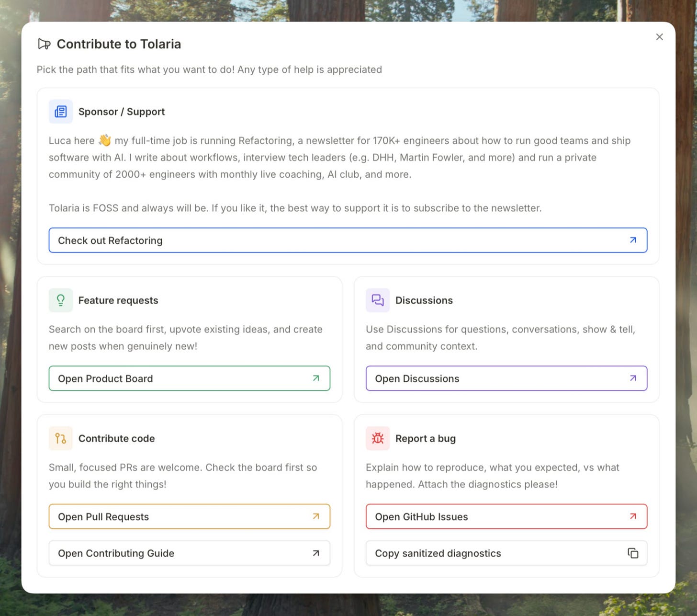Click the external arrow on Open Contributing Guide
Image resolution: width=697 pixels, height=616 pixels.
[x=316, y=553]
